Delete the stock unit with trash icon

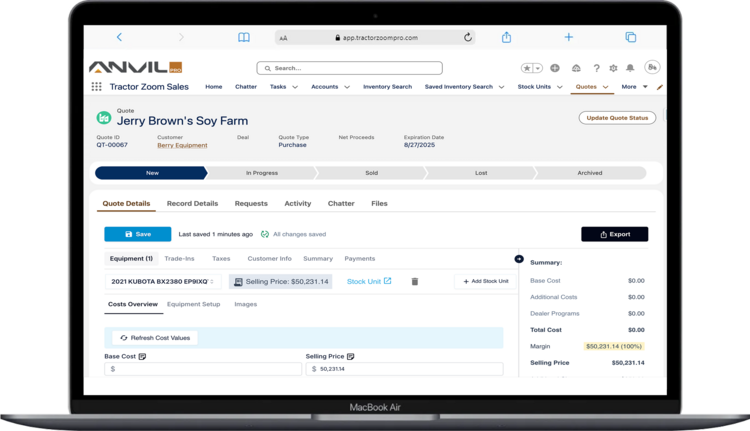coord(414,282)
